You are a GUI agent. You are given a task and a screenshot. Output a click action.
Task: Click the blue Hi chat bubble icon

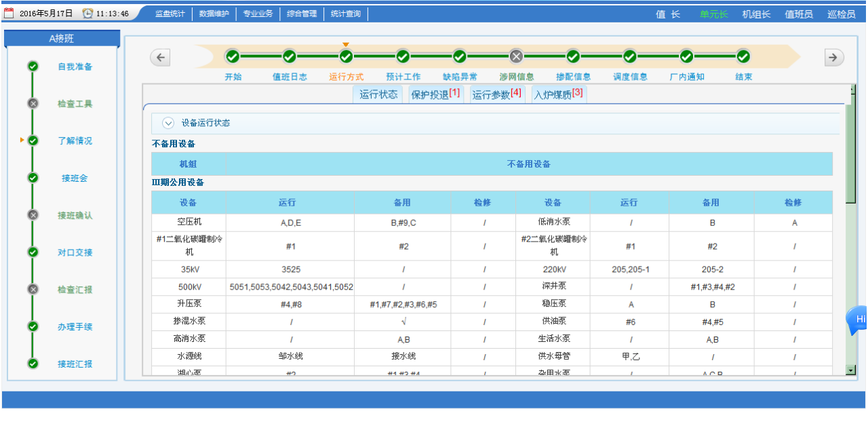[859, 320]
